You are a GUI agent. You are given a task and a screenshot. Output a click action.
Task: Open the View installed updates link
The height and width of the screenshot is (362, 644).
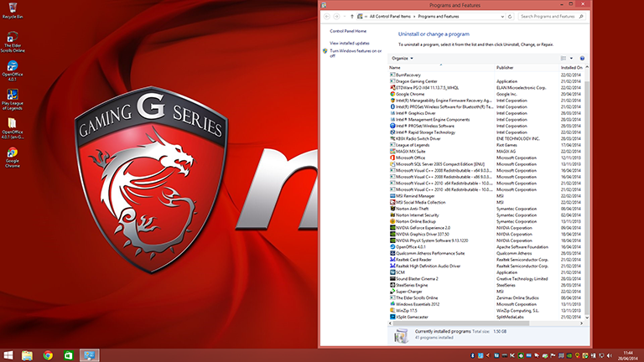coord(350,43)
